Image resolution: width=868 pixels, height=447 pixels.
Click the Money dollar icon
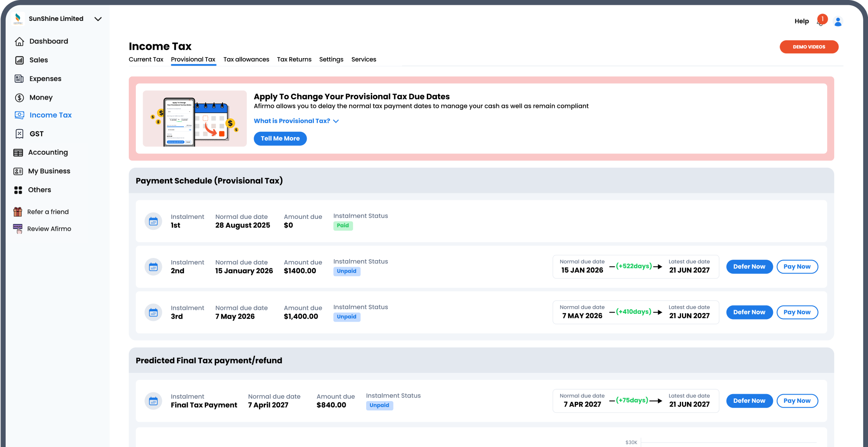click(x=20, y=98)
